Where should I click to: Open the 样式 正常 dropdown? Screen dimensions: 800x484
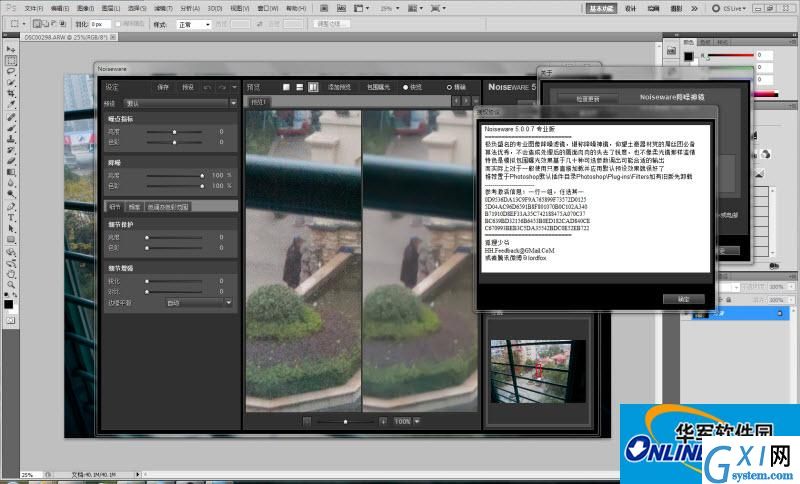194,24
